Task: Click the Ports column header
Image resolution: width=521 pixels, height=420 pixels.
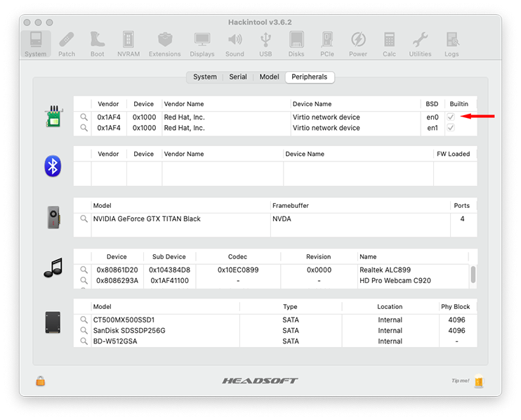Action: click(462, 206)
